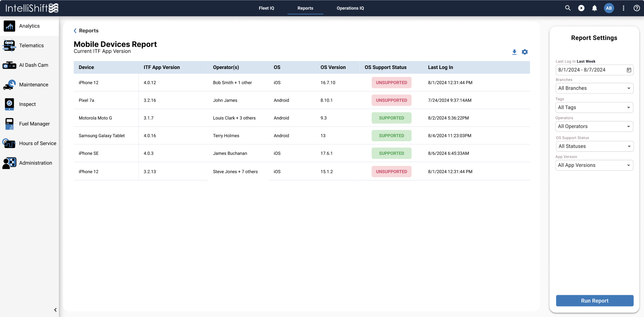This screenshot has width=644, height=317.
Task: Select the Reports top navigation tab
Action: coord(305,8)
